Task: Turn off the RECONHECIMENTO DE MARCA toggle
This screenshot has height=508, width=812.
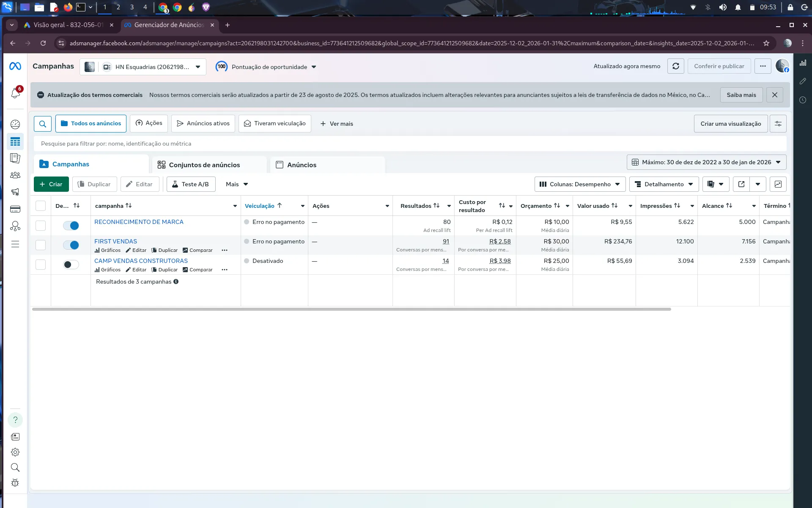Action: [x=71, y=226]
